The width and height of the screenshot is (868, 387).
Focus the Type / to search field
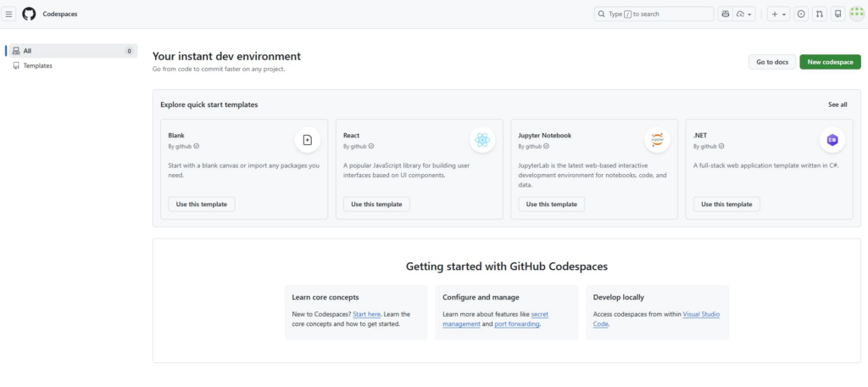(x=654, y=14)
